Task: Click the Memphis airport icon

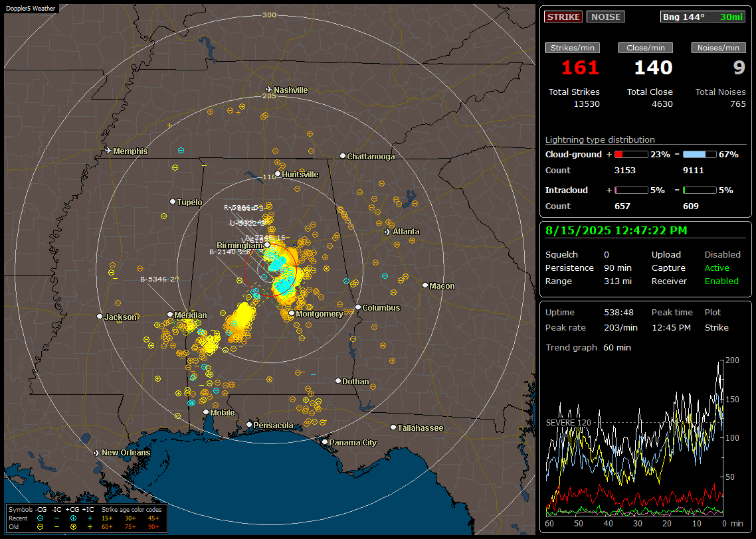Action: 108,151
